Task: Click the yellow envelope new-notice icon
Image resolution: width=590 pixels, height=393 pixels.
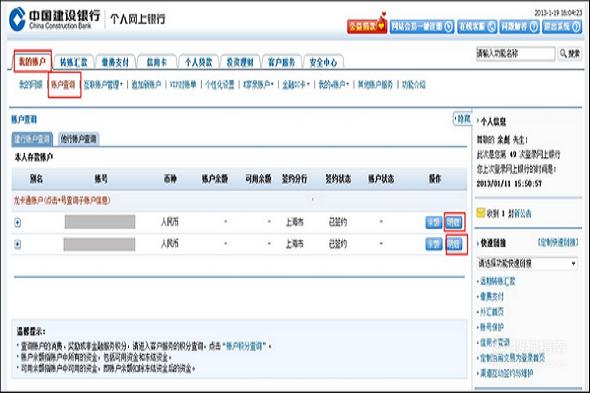Action: pyautogui.click(x=481, y=213)
